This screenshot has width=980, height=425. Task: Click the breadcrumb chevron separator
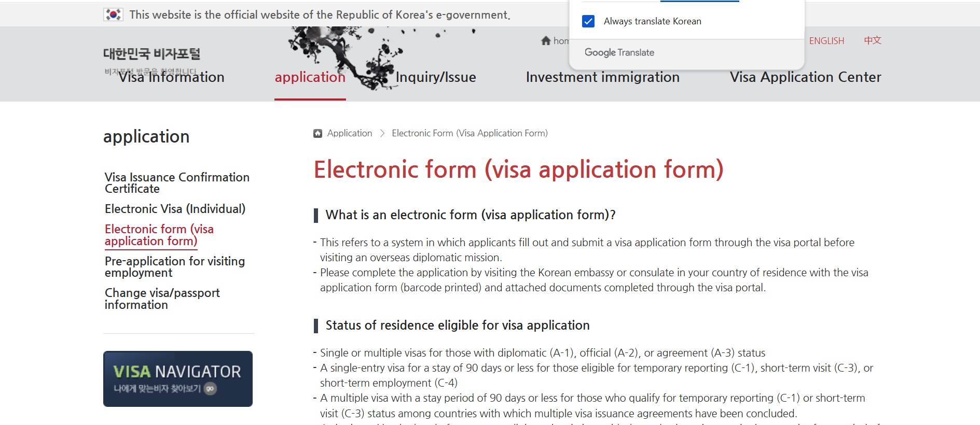point(382,133)
